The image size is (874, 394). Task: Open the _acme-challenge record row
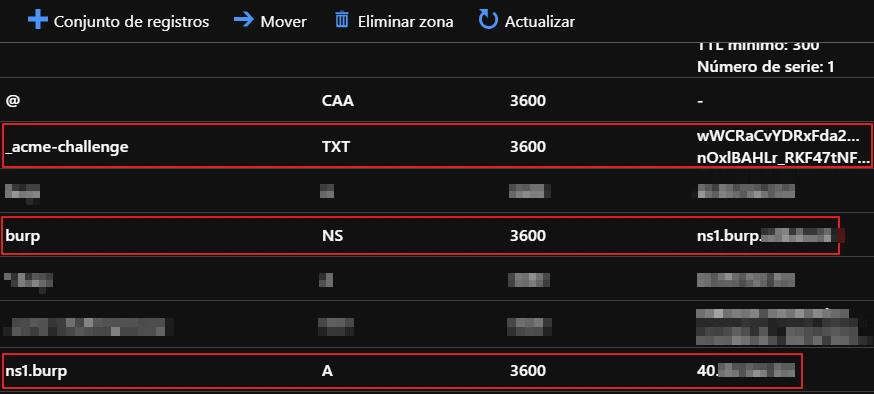(x=437, y=146)
